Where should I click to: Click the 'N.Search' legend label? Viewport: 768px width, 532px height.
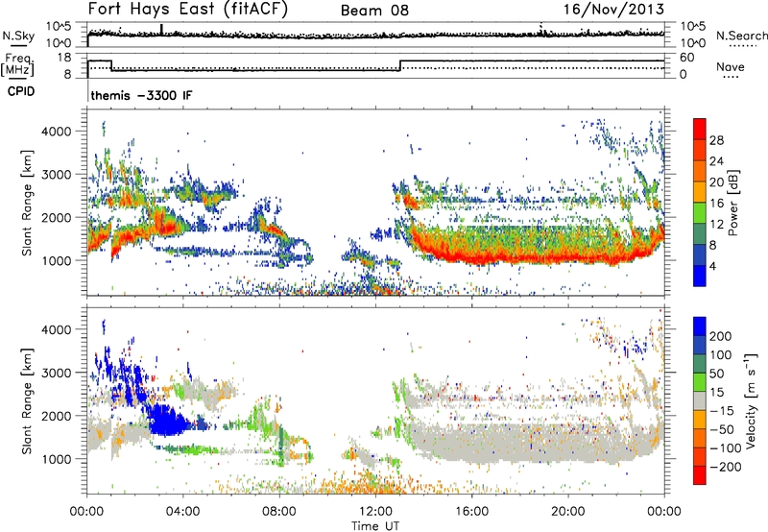point(741,36)
